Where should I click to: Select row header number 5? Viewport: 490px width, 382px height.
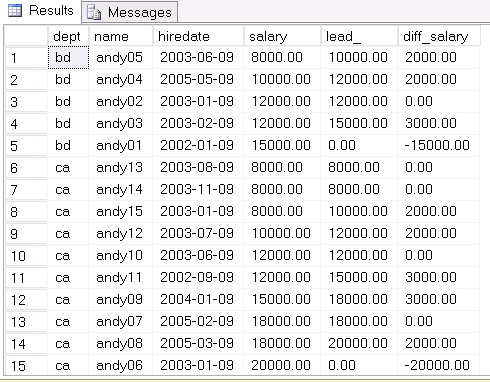click(x=26, y=146)
